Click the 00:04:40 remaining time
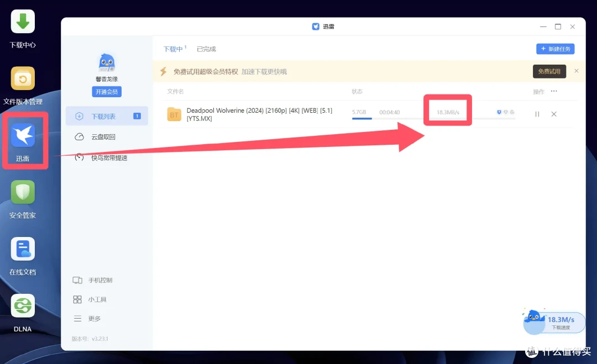This screenshot has width=597, height=364. 390,112
